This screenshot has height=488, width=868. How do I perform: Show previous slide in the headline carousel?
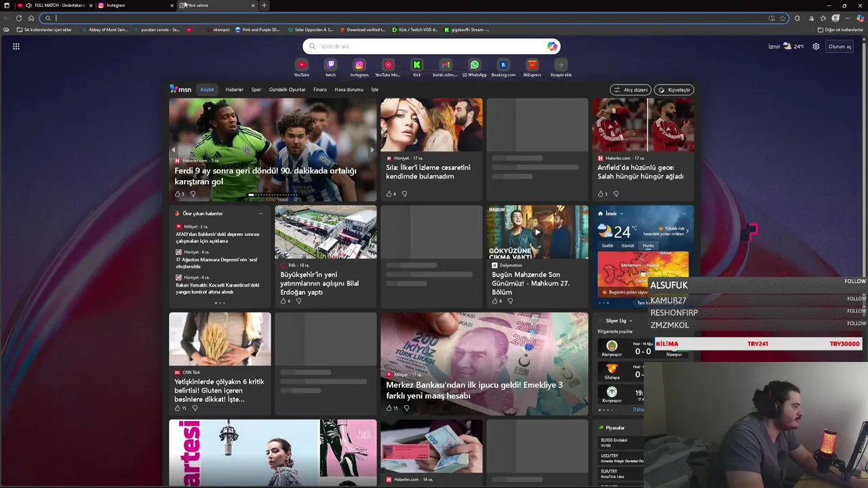(x=174, y=150)
